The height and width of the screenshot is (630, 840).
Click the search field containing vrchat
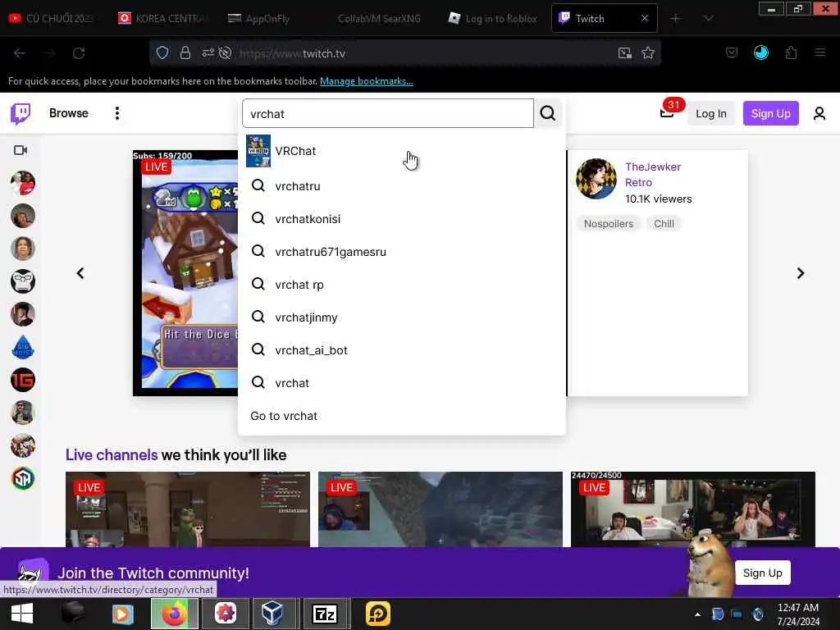(x=387, y=113)
